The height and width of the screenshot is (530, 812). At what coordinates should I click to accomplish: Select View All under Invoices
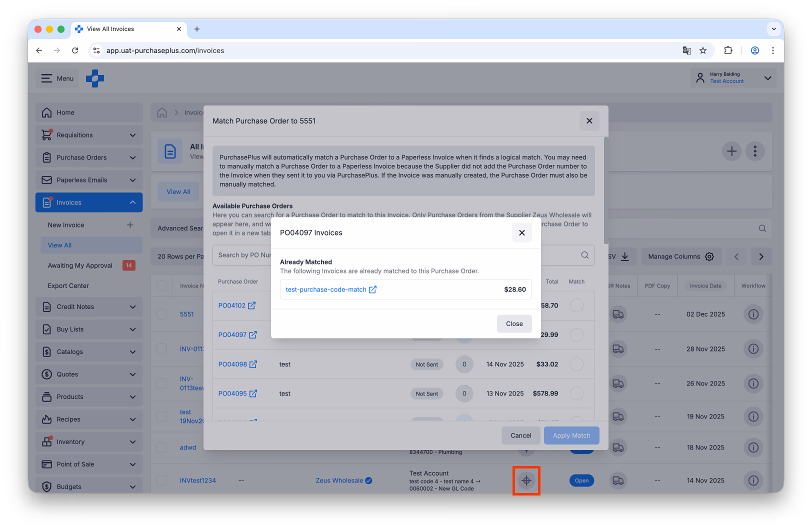91,245
